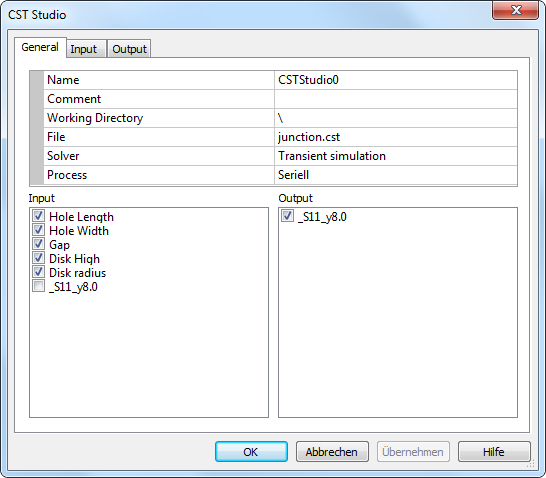
Task: Open the Solver Transient simulation cell
Action: pyautogui.click(x=396, y=156)
